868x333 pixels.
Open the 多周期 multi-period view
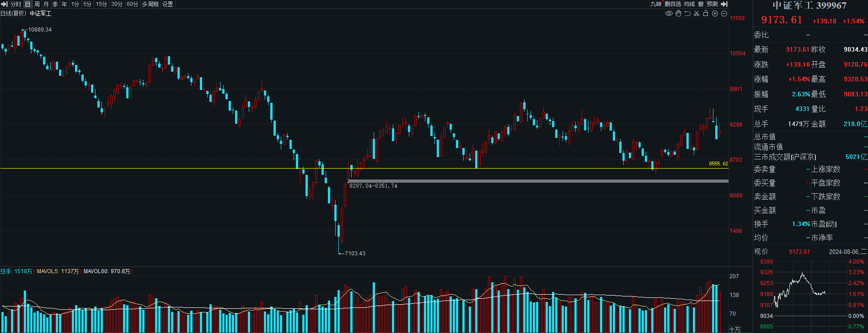pyautogui.click(x=150, y=4)
